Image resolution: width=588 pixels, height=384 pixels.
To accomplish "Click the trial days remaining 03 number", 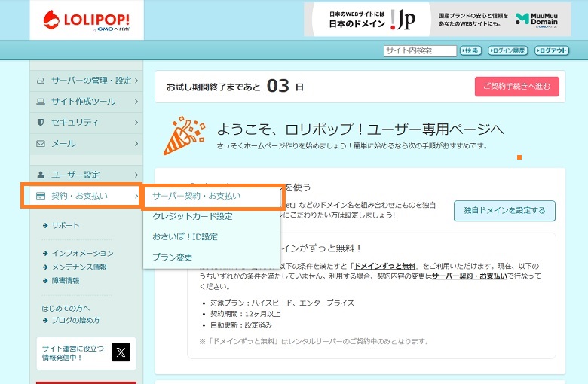I will tap(278, 86).
